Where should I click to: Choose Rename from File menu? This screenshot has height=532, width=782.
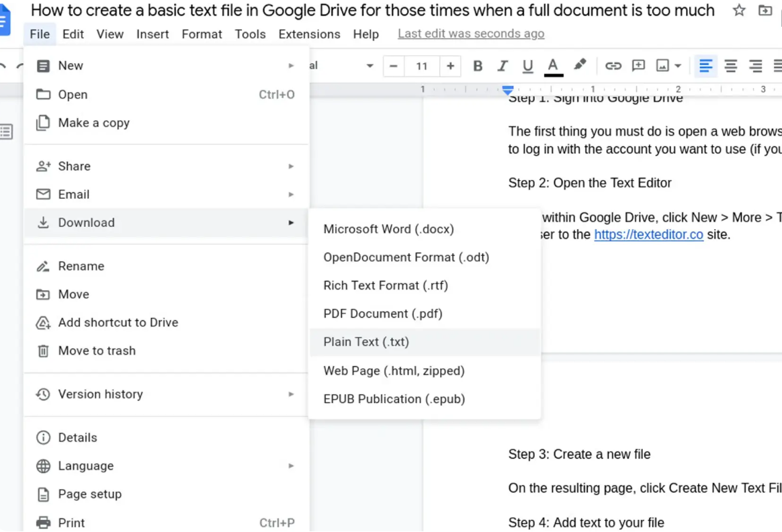tap(166, 266)
